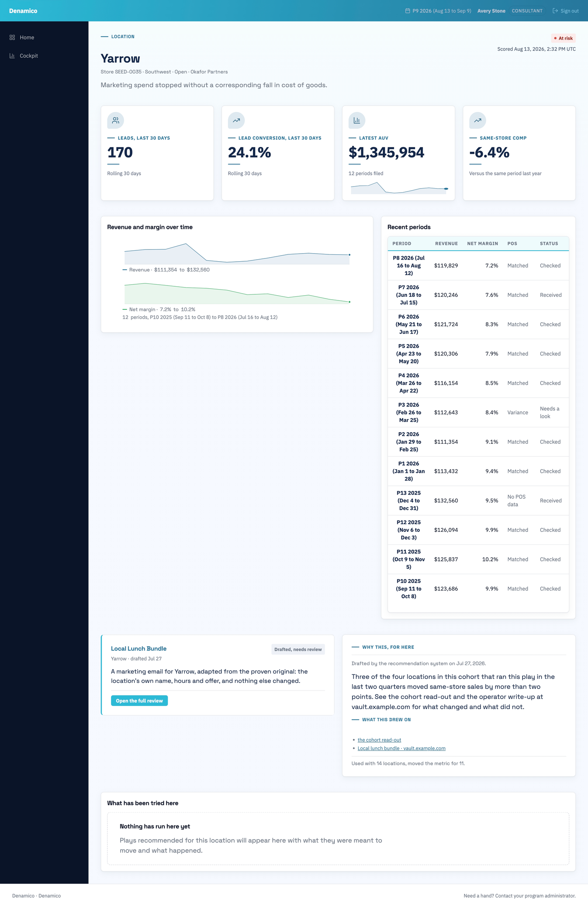Open the Cockpit sidebar item

click(x=44, y=56)
